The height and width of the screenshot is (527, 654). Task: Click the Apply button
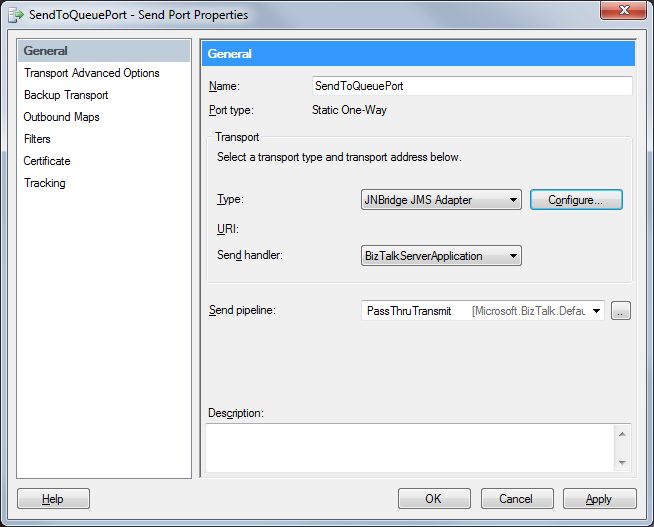[x=600, y=499]
